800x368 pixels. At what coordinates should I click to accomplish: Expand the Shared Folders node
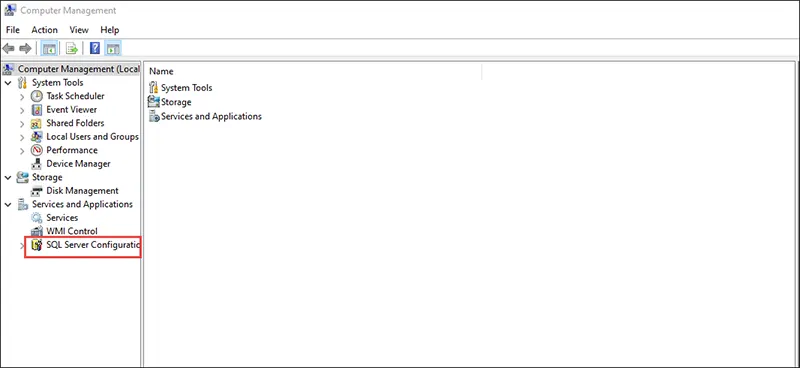[x=22, y=124]
